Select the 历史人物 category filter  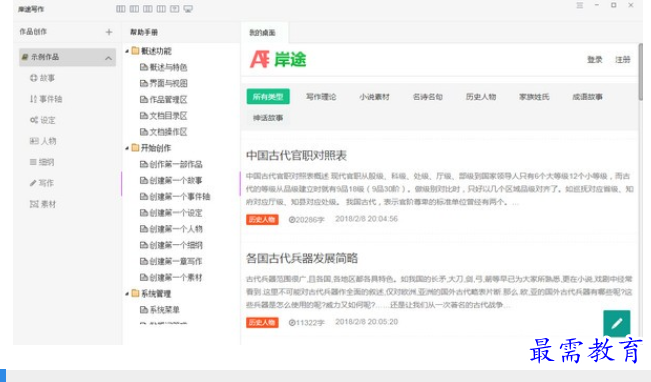481,97
